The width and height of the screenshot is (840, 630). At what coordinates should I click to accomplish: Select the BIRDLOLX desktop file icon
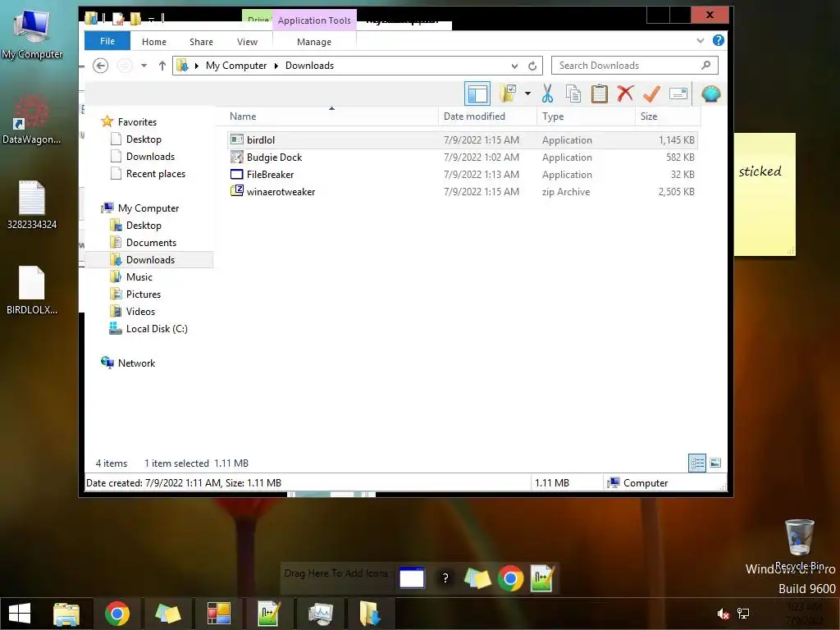[x=32, y=290]
